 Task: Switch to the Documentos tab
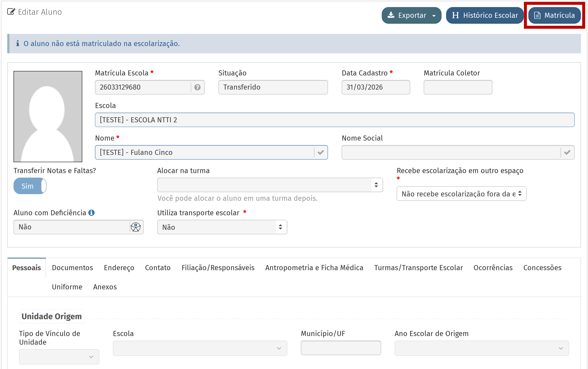click(72, 268)
